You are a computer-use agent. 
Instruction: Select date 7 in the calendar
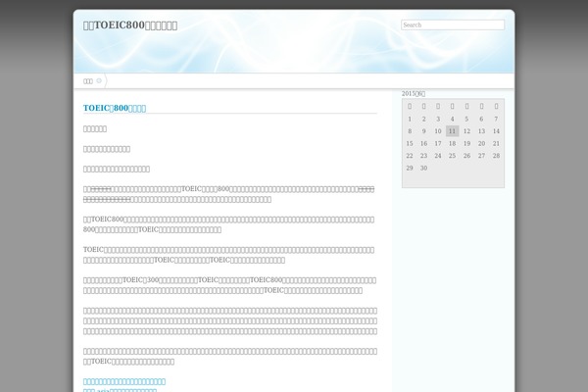coord(496,119)
